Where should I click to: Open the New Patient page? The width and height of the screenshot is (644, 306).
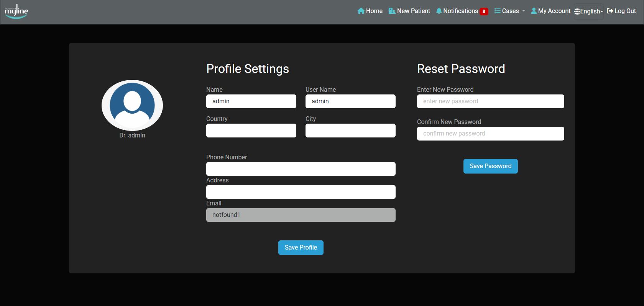coord(413,11)
